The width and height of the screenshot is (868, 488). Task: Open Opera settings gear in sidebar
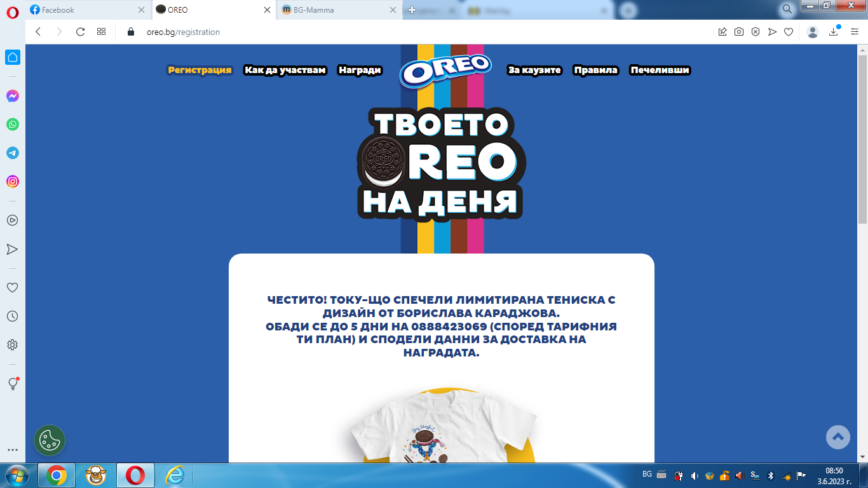click(x=12, y=345)
